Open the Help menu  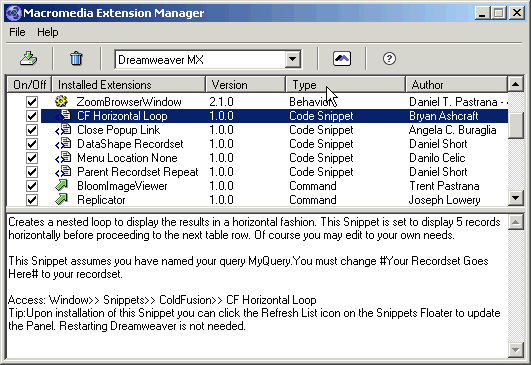pos(48,32)
